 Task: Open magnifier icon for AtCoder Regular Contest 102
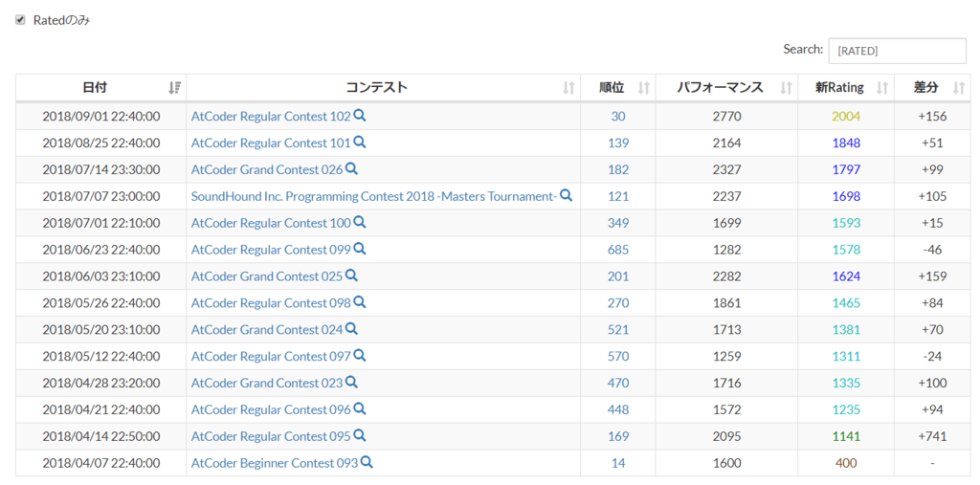(x=360, y=115)
